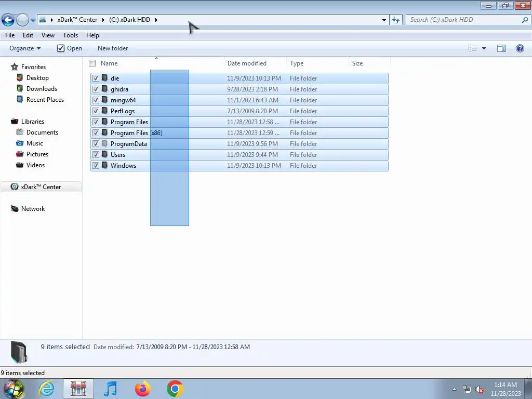Open the Pictures library

tap(37, 154)
